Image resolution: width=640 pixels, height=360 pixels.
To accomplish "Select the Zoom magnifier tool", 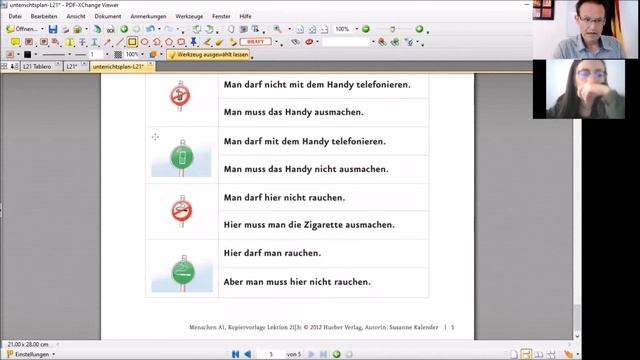I will click(x=278, y=29).
